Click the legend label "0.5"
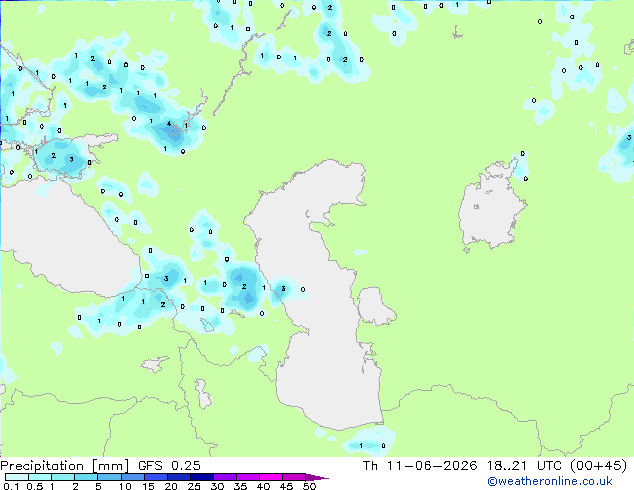 click(35, 486)
